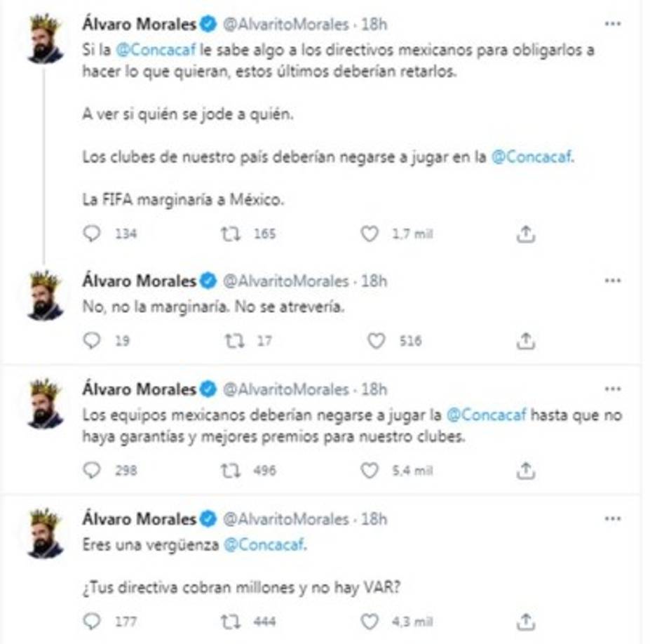
Task: Reply to the tweet about Concacaf directives
Action: pos(90,234)
